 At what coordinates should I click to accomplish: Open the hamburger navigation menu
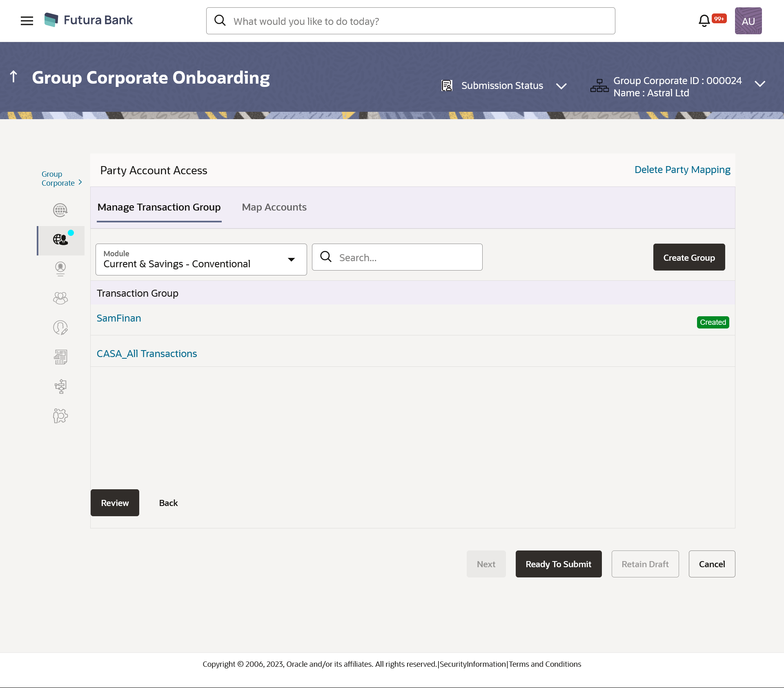27,21
